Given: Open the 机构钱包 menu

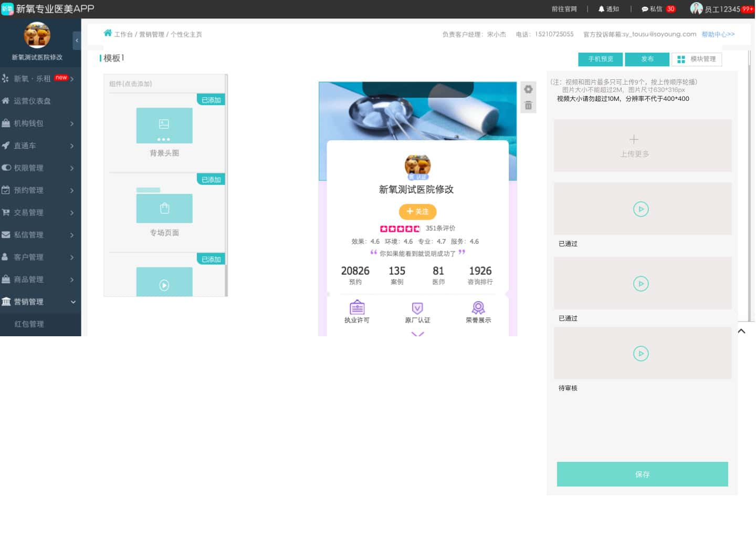Looking at the screenshot, I should coord(40,123).
